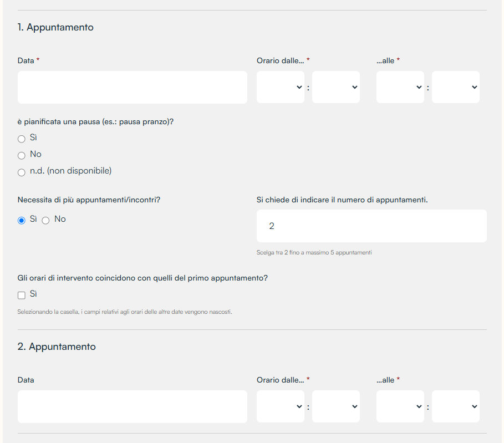Viewport: 504px width, 443px height.
Task: Click the 'n.d. (non disponibile)' label text
Action: tap(71, 171)
